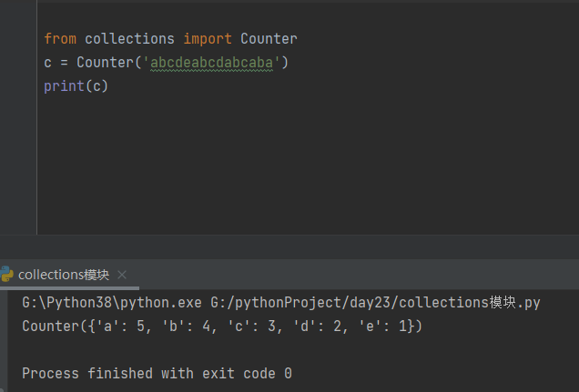The height and width of the screenshot is (392, 579).
Task: Click the 'from' keyword in line one
Action: (x=60, y=39)
